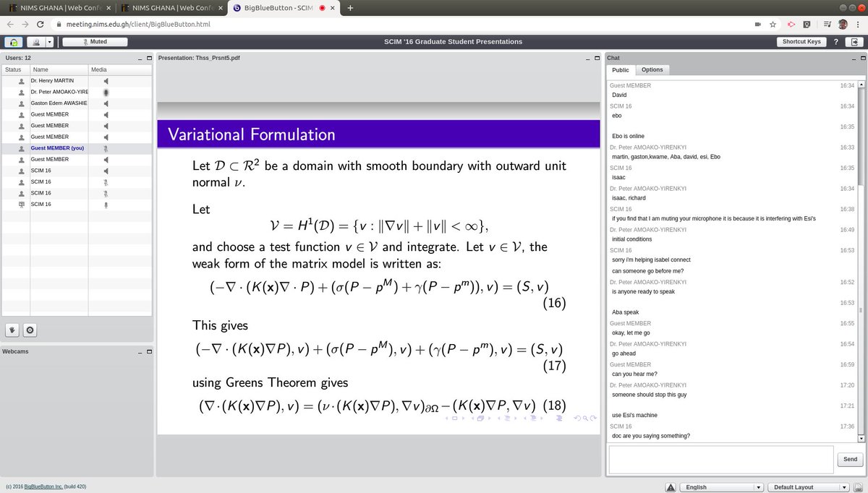
Task: Minimize the Users panel
Action: [140, 58]
